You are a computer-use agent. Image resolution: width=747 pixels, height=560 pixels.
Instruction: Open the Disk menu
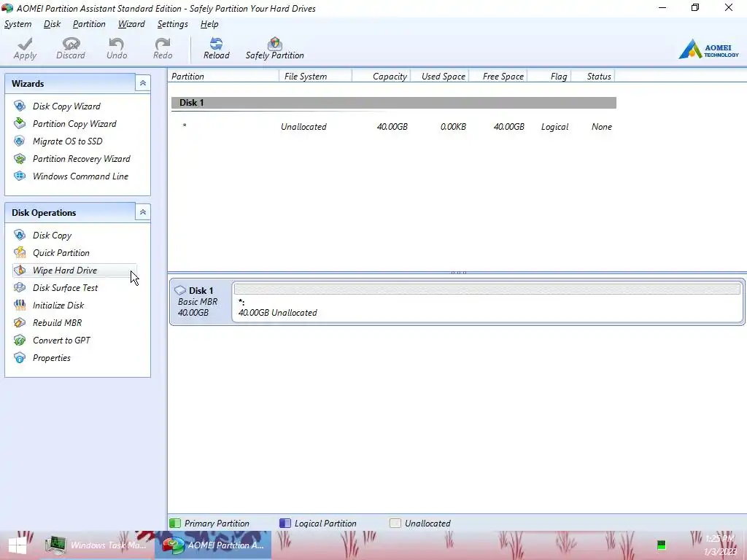click(x=52, y=24)
